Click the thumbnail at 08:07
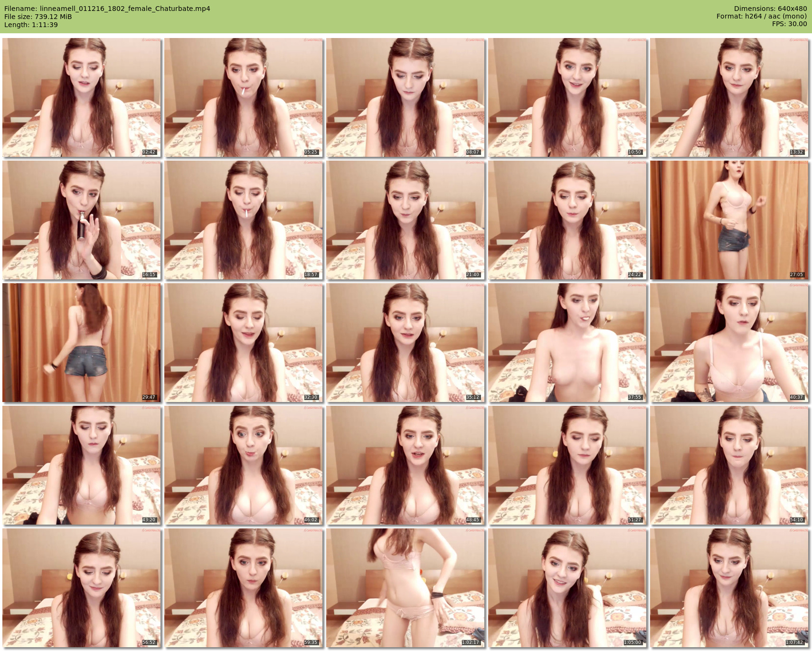 click(x=406, y=97)
